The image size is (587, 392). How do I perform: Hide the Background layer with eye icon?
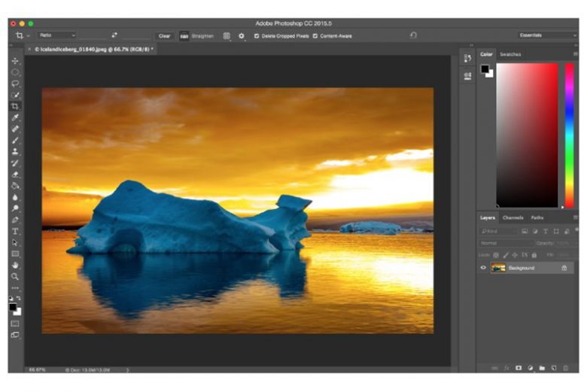coord(483,268)
